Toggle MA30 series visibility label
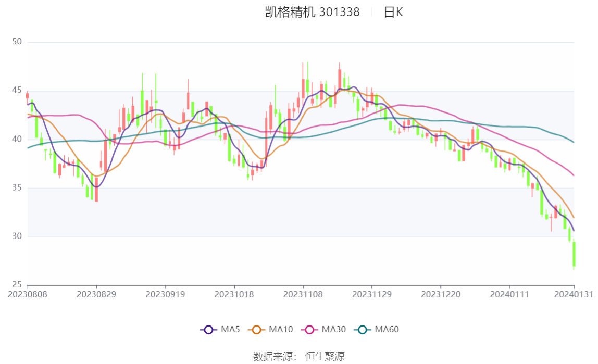Image resolution: width=598 pixels, height=364 pixels. coord(333,330)
